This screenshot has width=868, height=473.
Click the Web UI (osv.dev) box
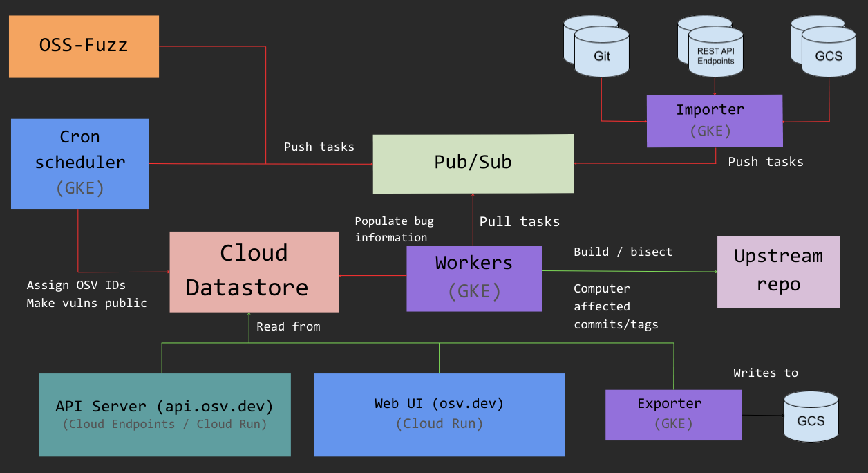pos(440,415)
